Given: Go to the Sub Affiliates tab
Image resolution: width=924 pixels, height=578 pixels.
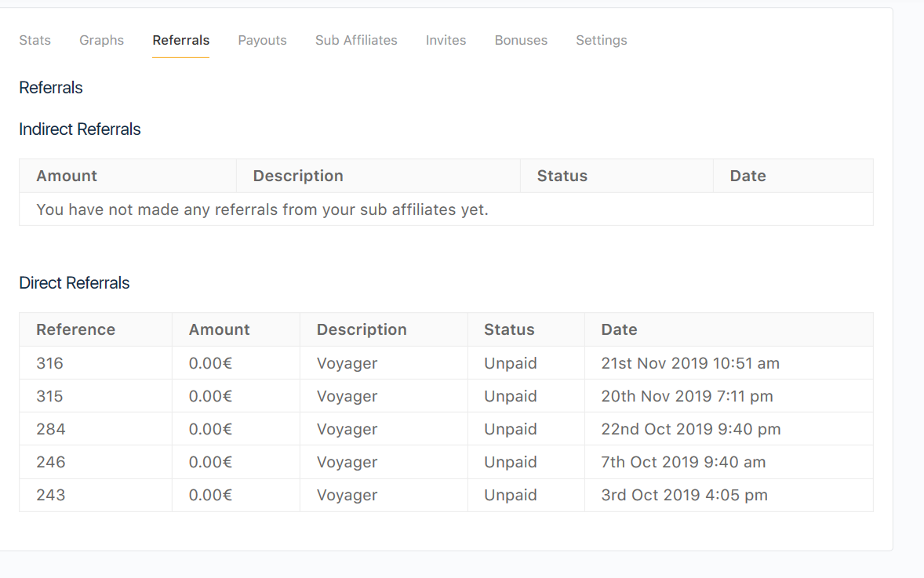Looking at the screenshot, I should 356,40.
